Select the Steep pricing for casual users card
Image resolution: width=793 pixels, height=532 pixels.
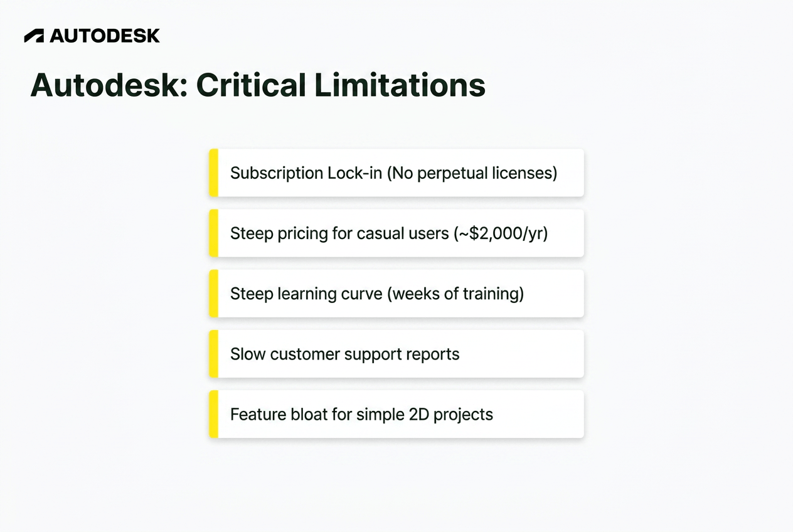[x=396, y=233]
